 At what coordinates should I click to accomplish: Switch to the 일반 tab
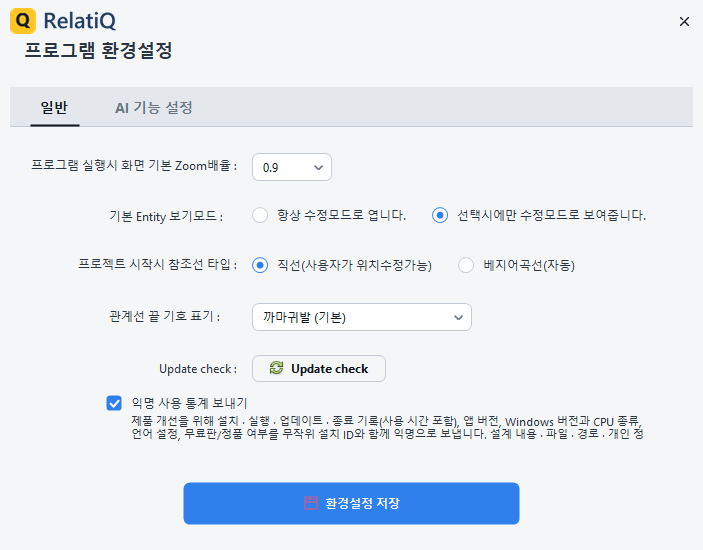[54, 108]
